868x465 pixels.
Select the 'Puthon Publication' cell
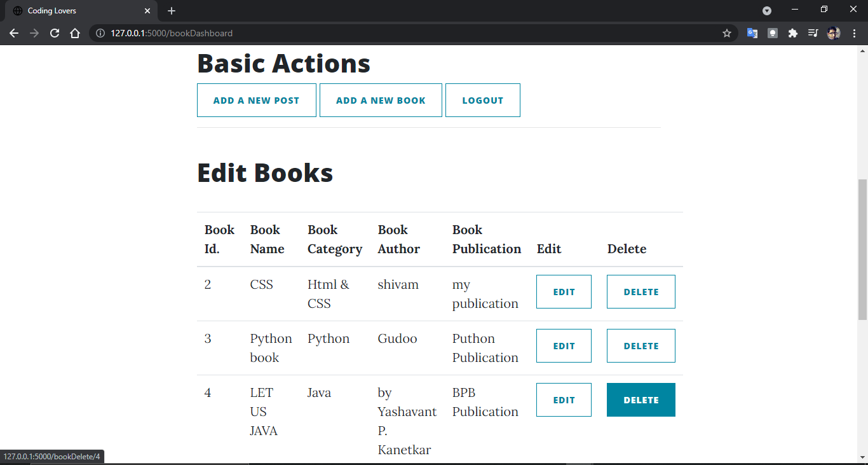(x=485, y=348)
